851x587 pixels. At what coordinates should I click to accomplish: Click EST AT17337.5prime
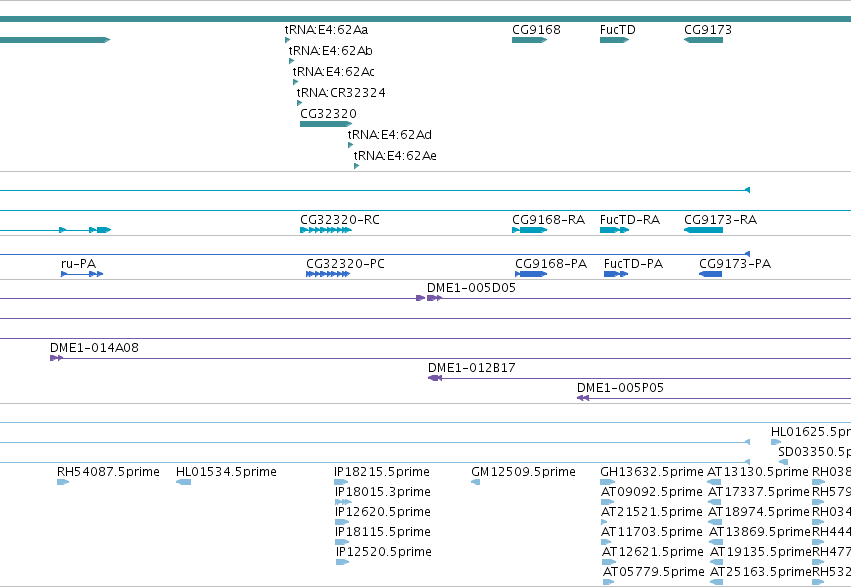tap(715, 502)
